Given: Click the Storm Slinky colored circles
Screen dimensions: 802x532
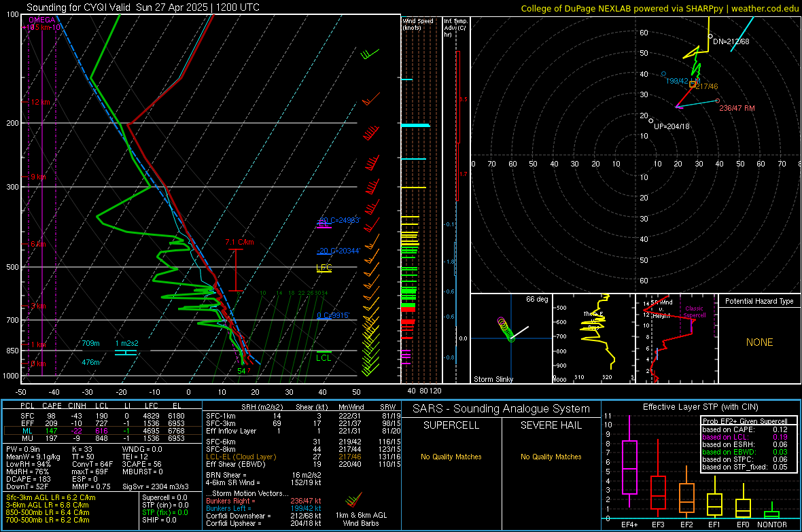Looking at the screenshot, I should click(x=506, y=330).
